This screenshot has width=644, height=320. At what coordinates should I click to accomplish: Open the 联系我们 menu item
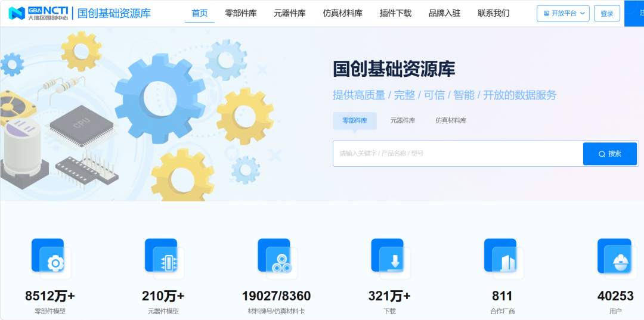[493, 13]
